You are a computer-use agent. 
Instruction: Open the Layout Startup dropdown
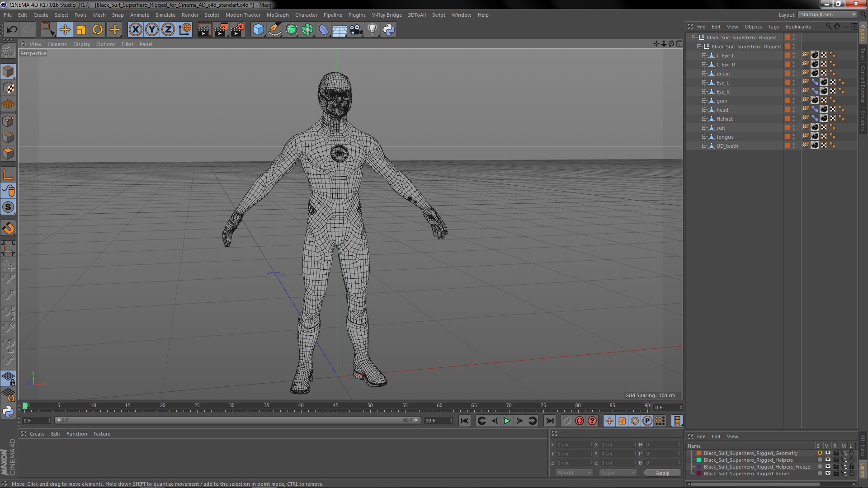click(x=827, y=14)
